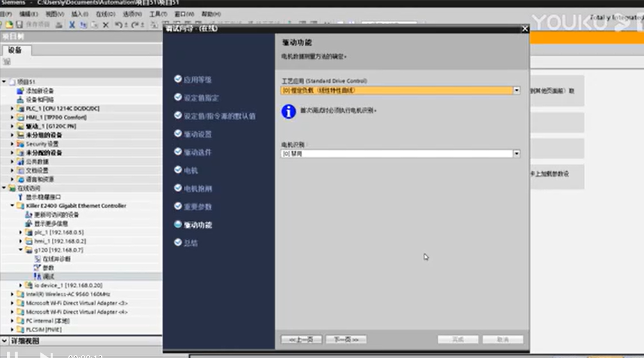Select wizard step 电机
The height and width of the screenshot is (358, 644).
coord(191,170)
